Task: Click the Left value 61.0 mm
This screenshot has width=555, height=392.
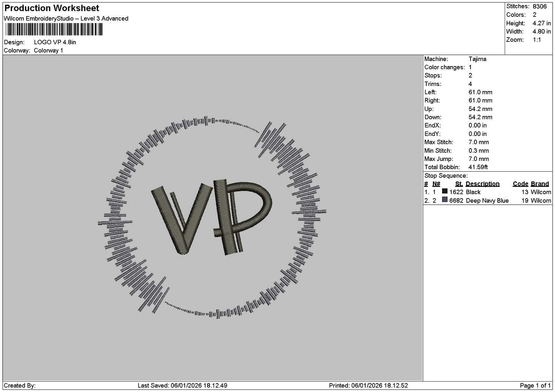Action: point(480,93)
